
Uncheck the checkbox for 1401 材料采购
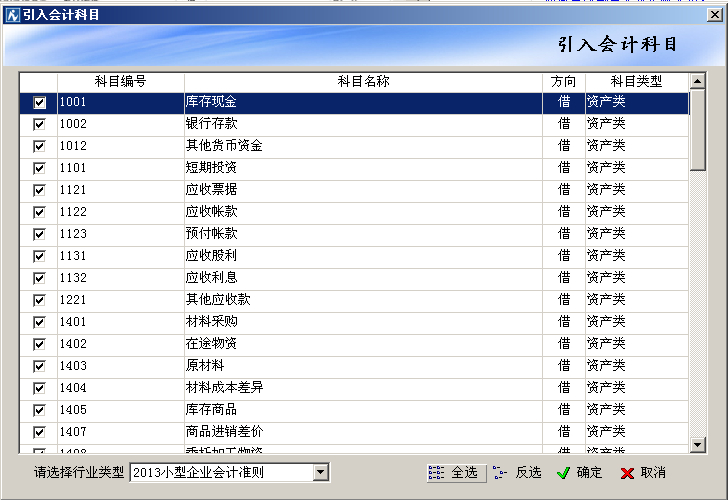coord(39,322)
